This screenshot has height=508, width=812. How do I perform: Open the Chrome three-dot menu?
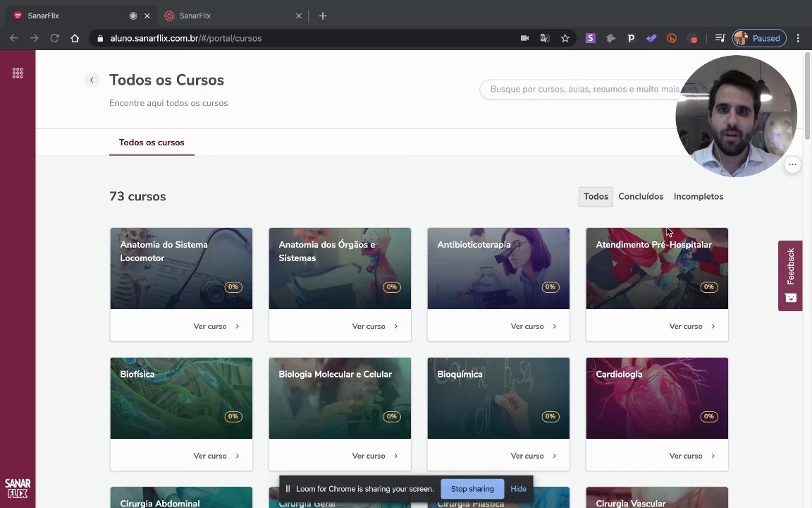(798, 38)
